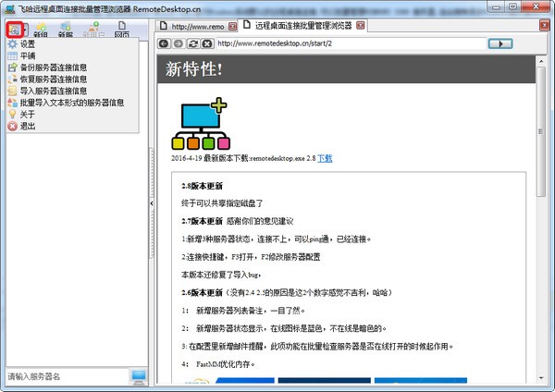Stop loading with the X navigation icon

tap(207, 43)
